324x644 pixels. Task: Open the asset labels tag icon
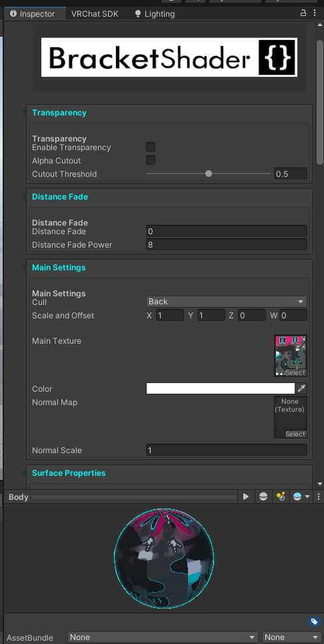click(314, 621)
